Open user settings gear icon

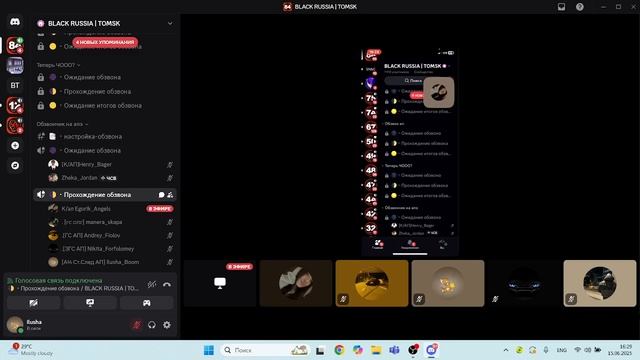[x=167, y=325]
